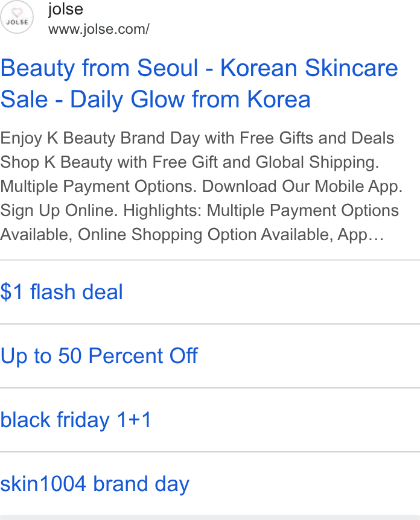Open the 'Beauty from Seoul' ad headline

(x=199, y=84)
